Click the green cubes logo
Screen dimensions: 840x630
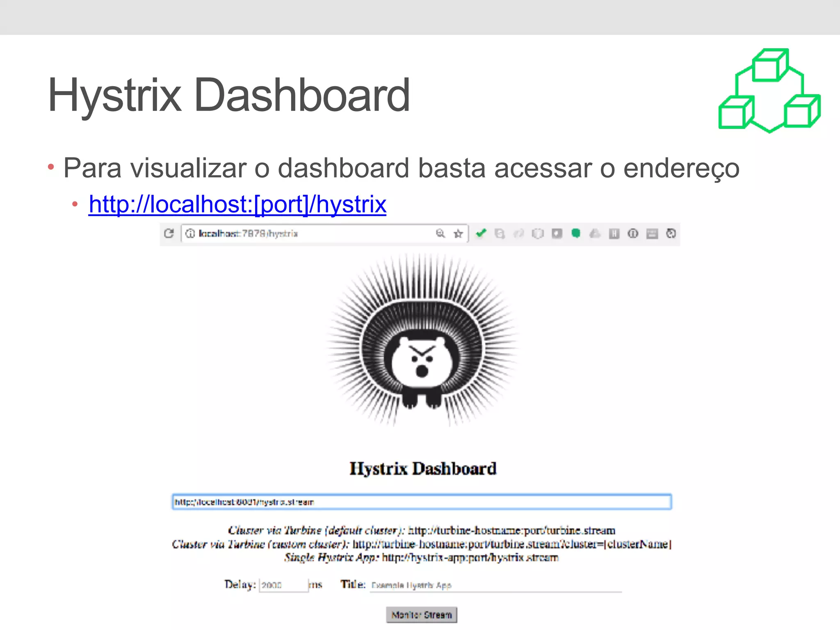tap(769, 91)
